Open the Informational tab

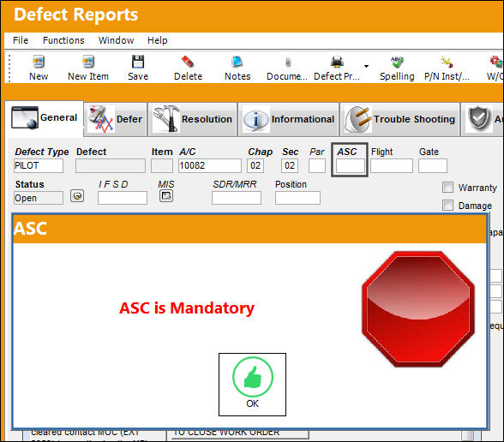[288, 119]
